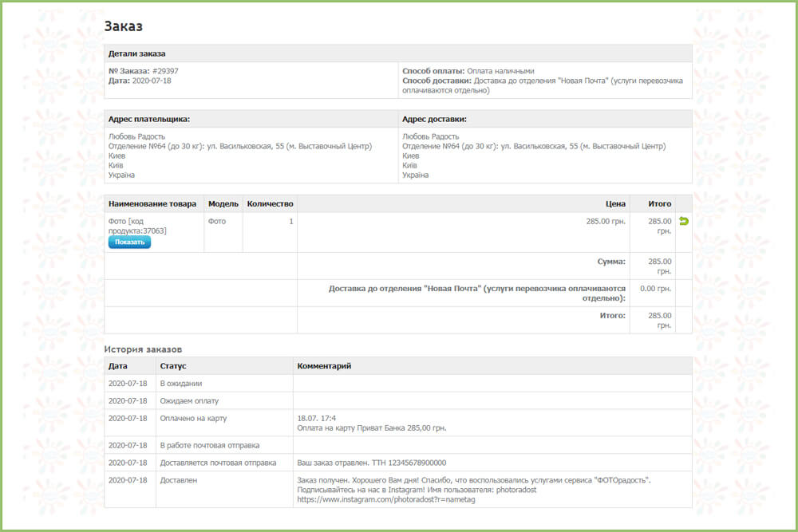Image resolution: width=798 pixels, height=532 pixels.
Task: Click the Комментарий column header
Action: pos(324,366)
